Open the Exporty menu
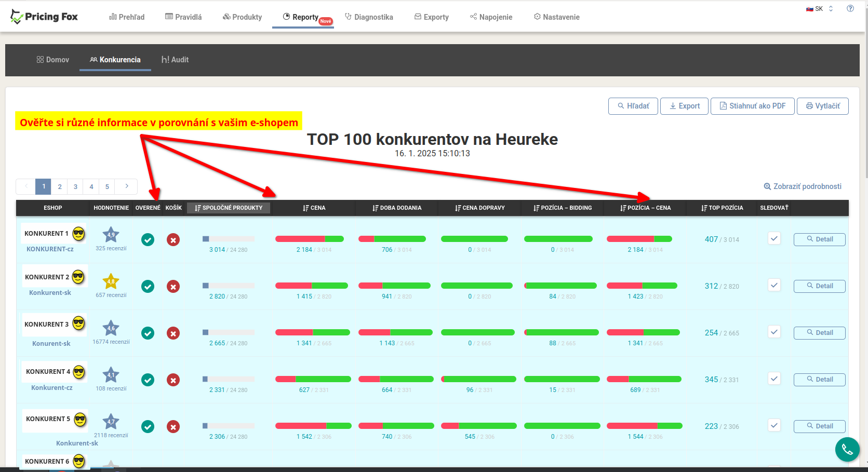Viewport: 868px width, 472px height. tap(431, 17)
